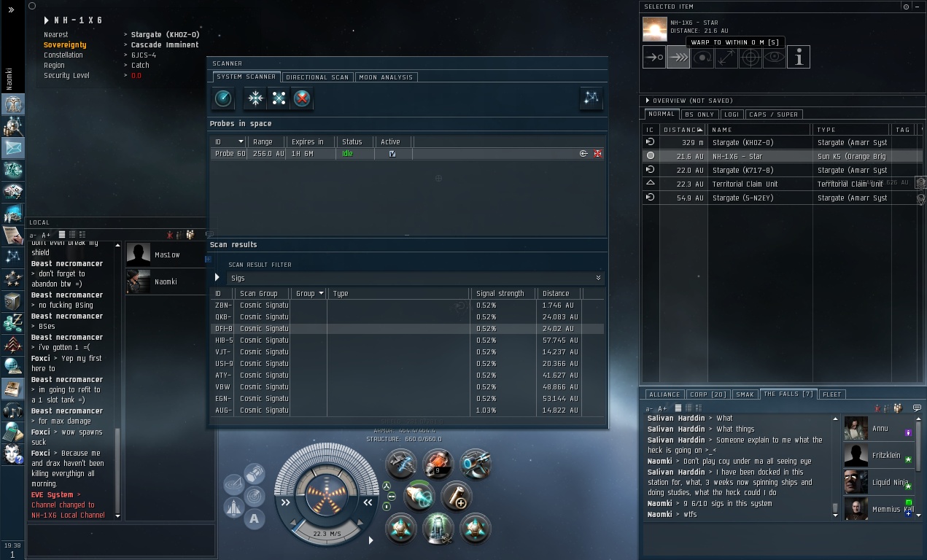Select the AUG- scan result row
927x560 pixels.
[407, 411]
